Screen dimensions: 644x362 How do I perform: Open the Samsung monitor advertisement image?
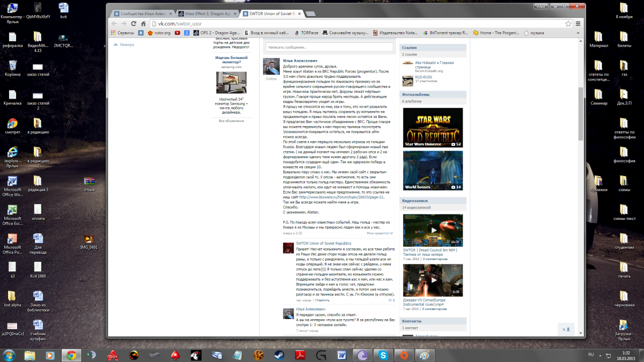click(x=231, y=83)
